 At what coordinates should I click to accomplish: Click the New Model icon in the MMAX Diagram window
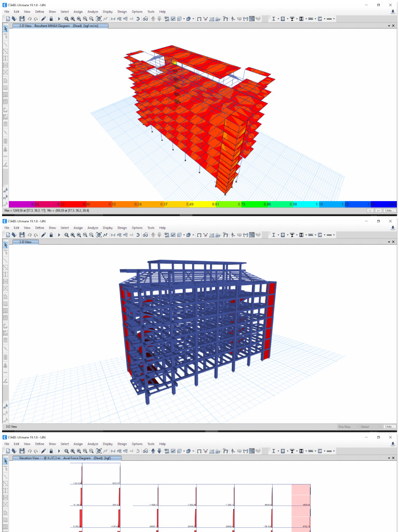tap(8, 19)
